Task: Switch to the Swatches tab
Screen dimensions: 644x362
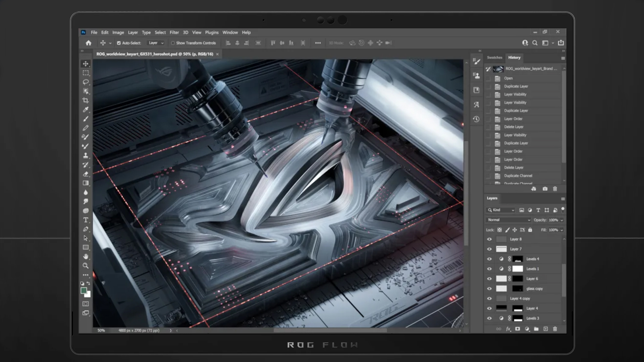Action: [494, 58]
